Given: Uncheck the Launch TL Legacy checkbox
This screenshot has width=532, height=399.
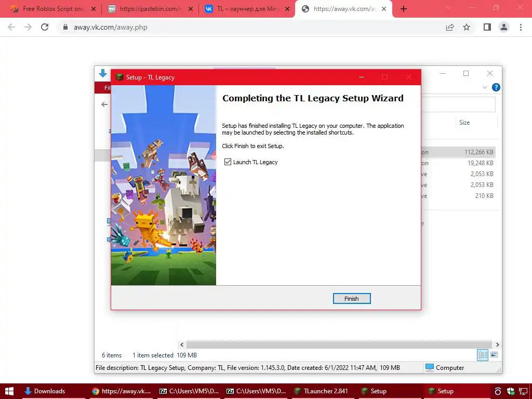Looking at the screenshot, I should coord(228,162).
